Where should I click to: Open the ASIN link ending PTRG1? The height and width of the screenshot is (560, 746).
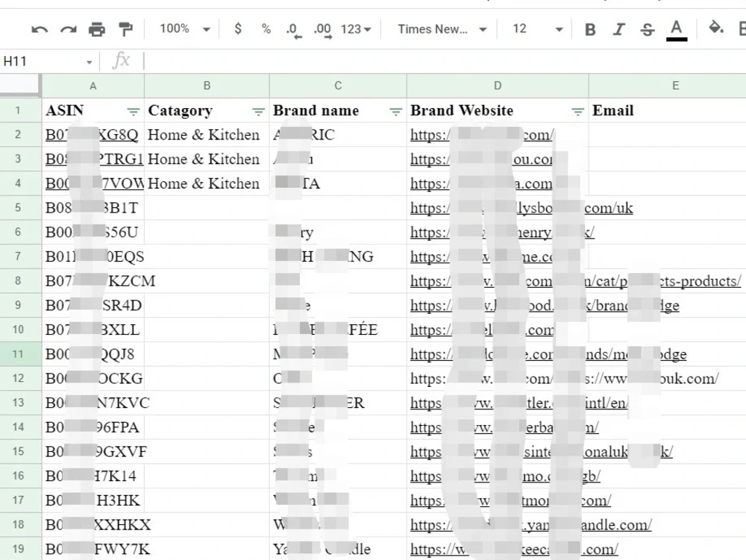[x=94, y=160]
